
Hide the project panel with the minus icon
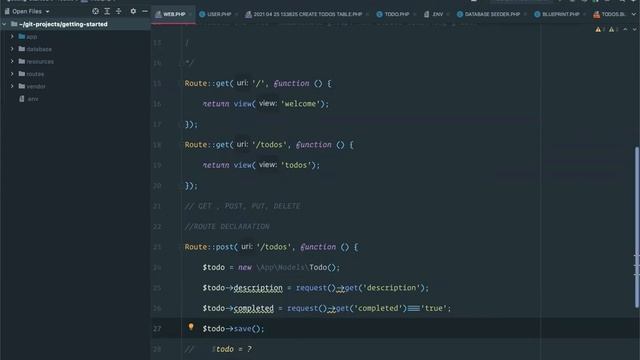click(145, 11)
